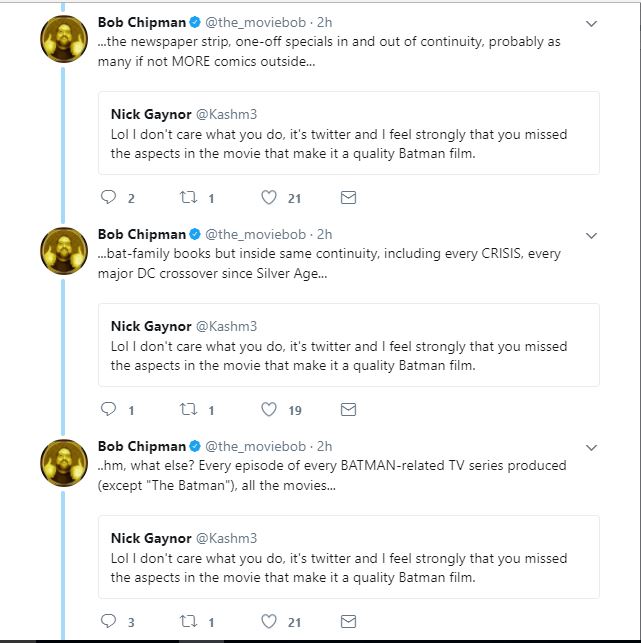The width and height of the screenshot is (641, 643).
Task: Retweet the newspaper strip tweet
Action: point(188,197)
